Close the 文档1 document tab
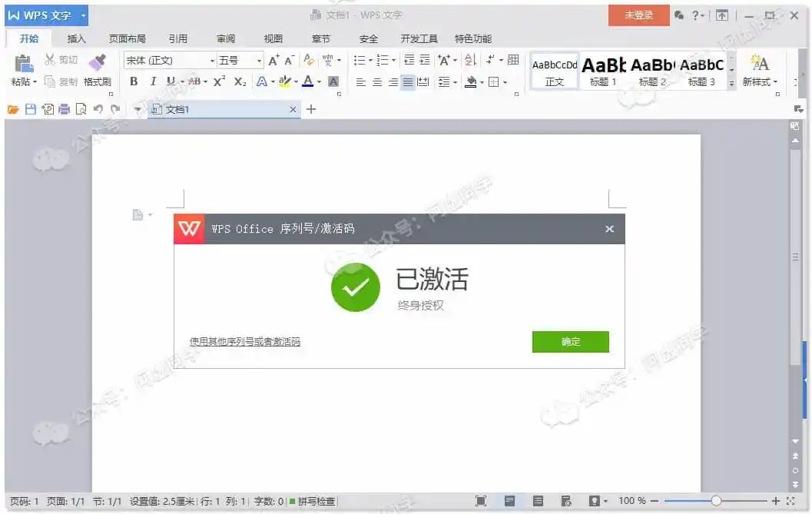 293,109
